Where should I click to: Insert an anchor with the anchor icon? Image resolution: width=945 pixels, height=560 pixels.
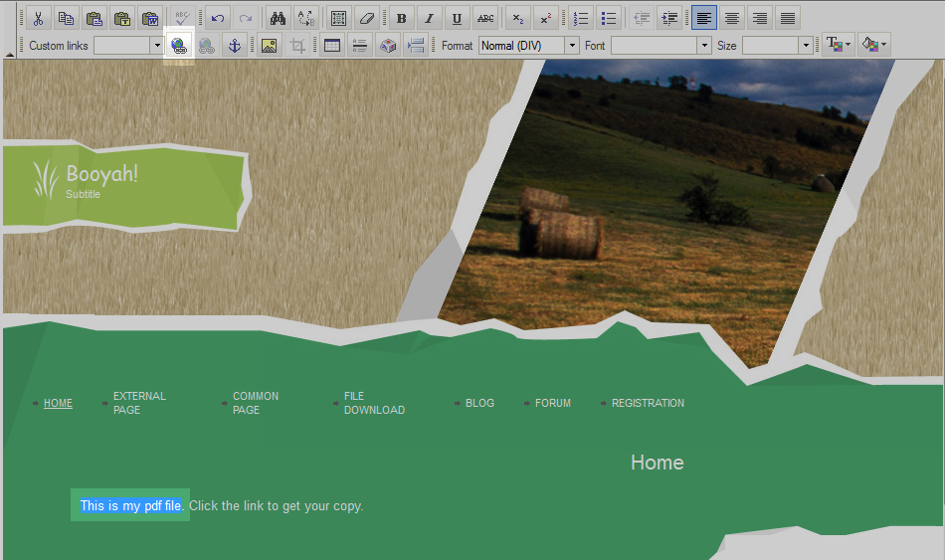click(x=234, y=46)
